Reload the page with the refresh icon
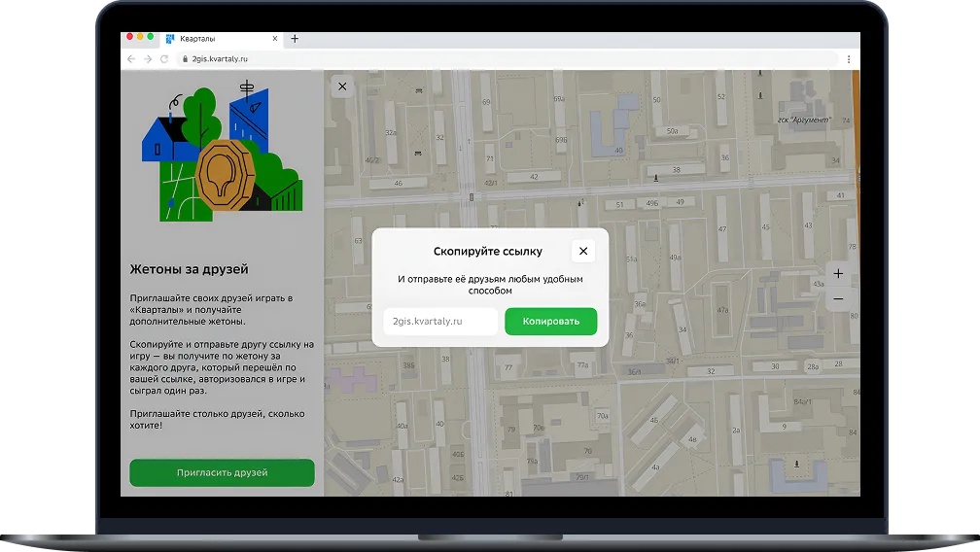The width and height of the screenshot is (980, 552). pos(164,59)
